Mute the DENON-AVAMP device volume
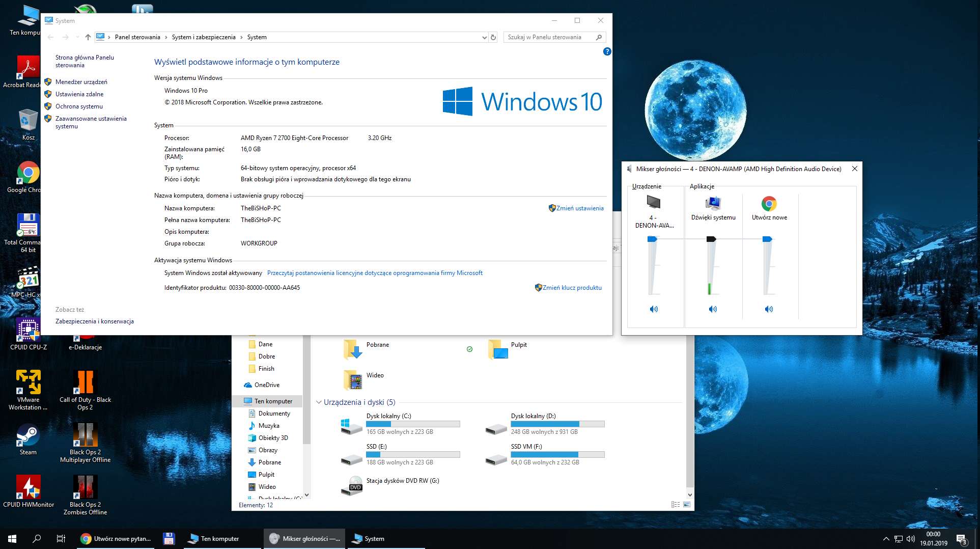Viewport: 980px width, 549px height. 654,309
